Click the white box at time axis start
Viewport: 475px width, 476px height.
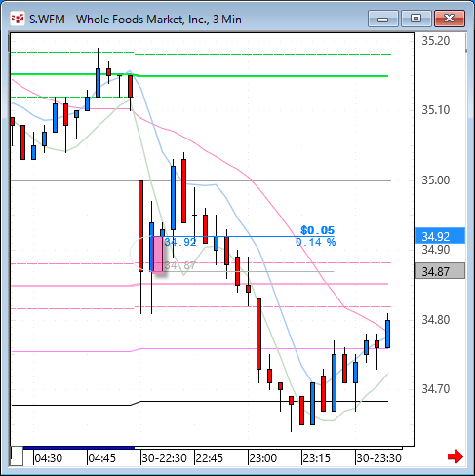(18, 456)
